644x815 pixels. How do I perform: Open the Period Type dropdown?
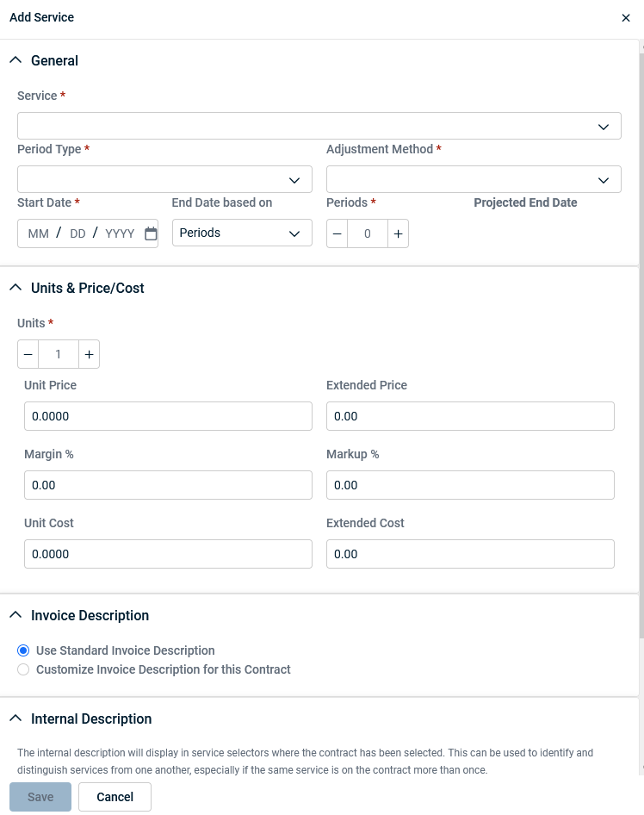[164, 179]
